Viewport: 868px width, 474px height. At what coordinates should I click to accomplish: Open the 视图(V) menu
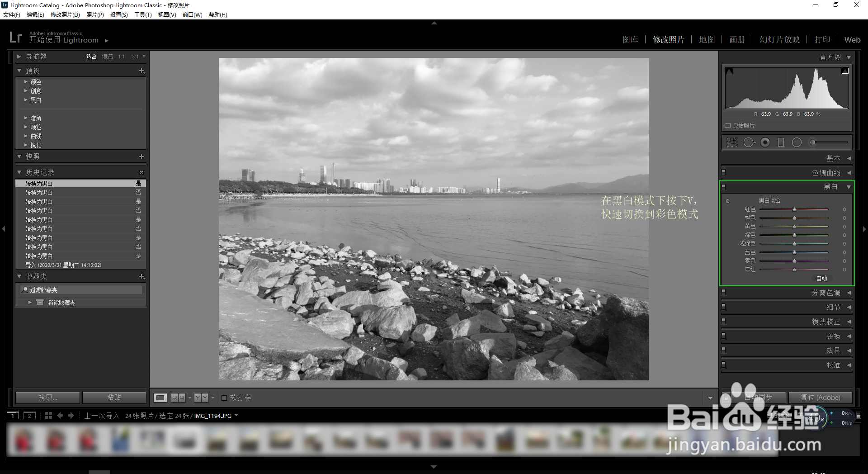166,14
